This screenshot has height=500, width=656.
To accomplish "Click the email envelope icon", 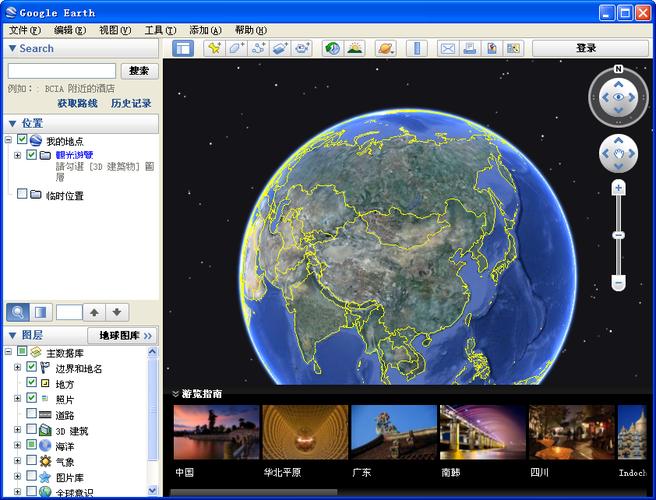I will click(447, 48).
